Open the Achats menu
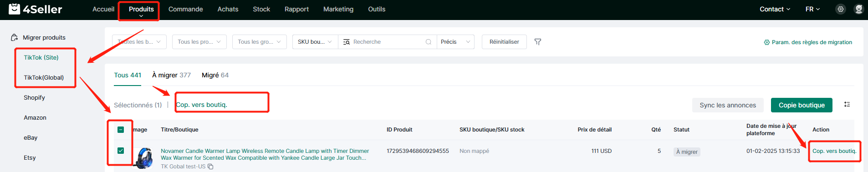The height and width of the screenshot is (172, 868). click(x=228, y=9)
